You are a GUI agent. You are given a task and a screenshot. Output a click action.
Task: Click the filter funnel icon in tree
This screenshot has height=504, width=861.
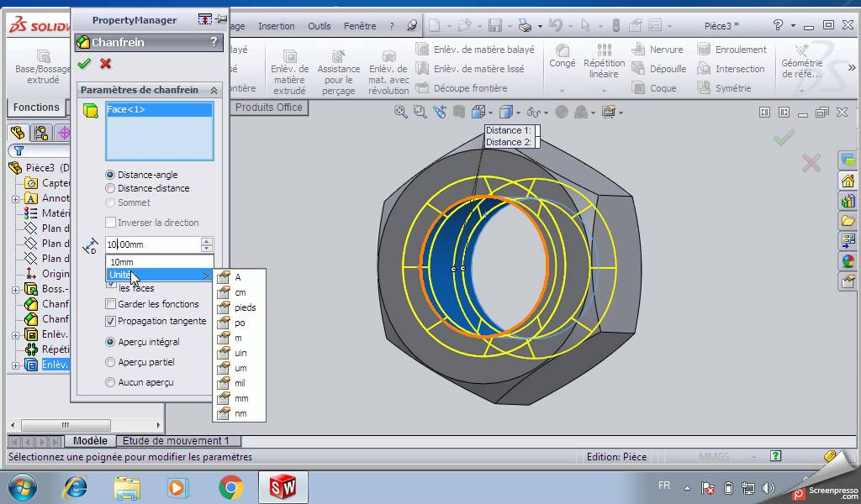pyautogui.click(x=18, y=150)
